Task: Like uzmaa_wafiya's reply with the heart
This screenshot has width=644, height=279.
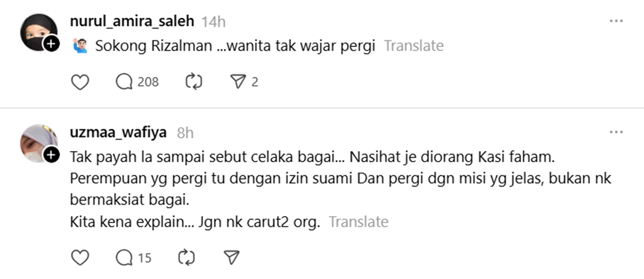Action: click(x=80, y=258)
